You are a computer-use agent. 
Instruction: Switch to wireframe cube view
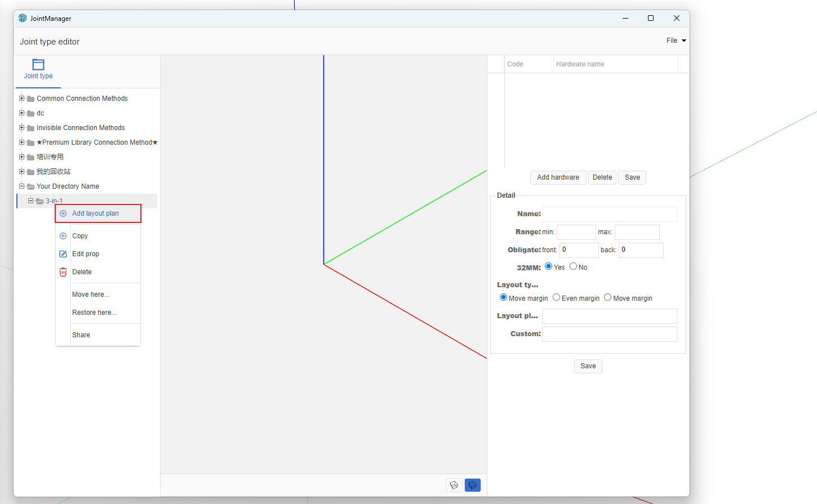point(454,485)
